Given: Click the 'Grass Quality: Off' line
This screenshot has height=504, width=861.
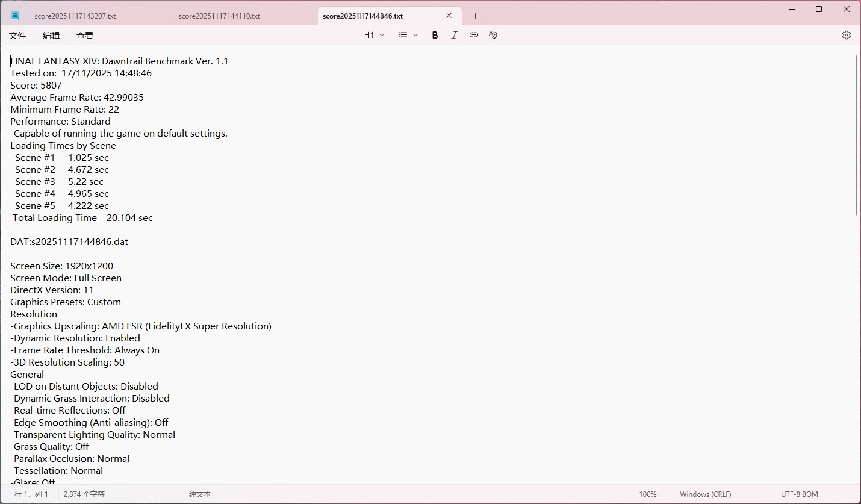Looking at the screenshot, I should click(49, 446).
